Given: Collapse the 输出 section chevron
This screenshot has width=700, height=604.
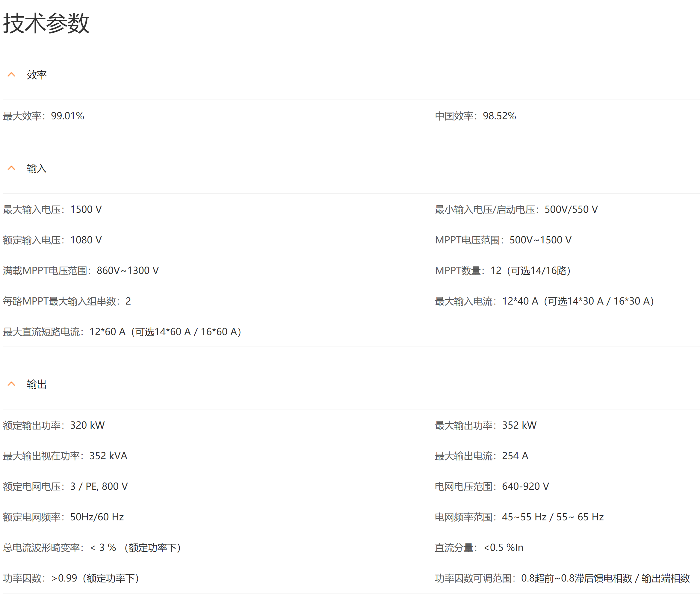Looking at the screenshot, I should (11, 384).
